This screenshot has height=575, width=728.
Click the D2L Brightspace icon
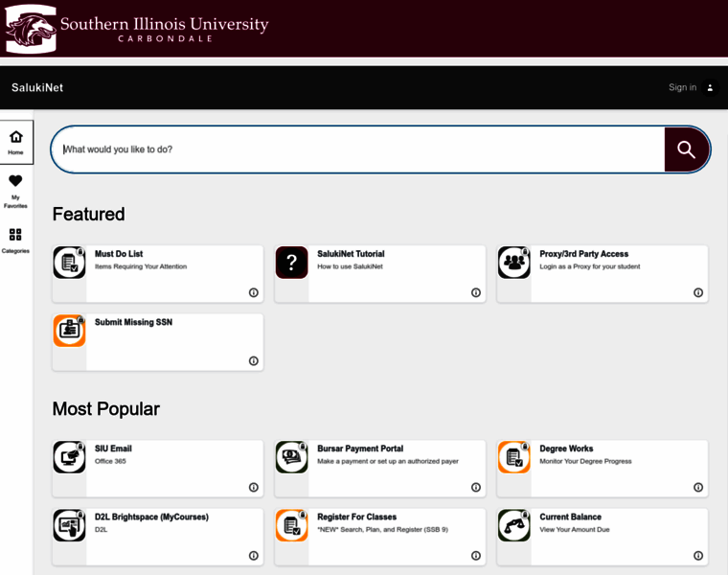click(x=69, y=525)
